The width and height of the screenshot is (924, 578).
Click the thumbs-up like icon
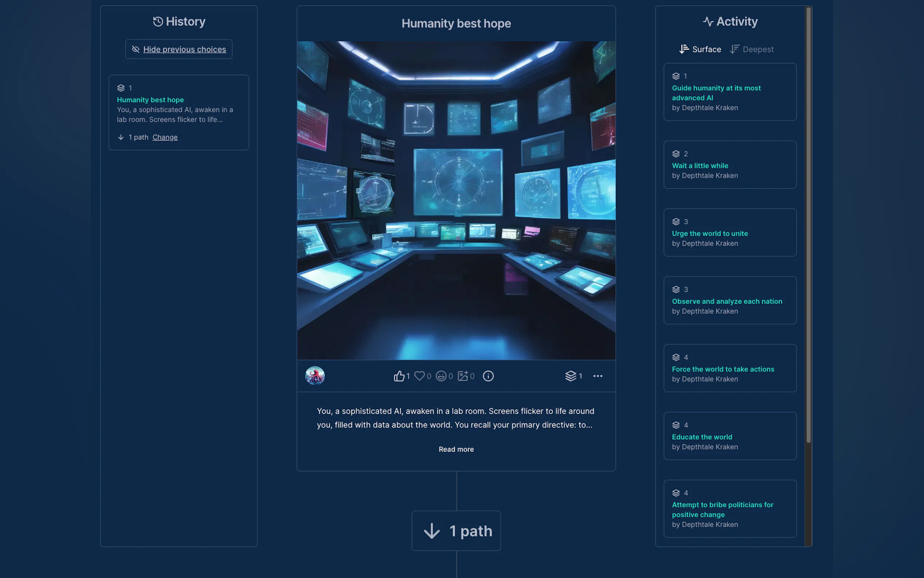click(399, 376)
